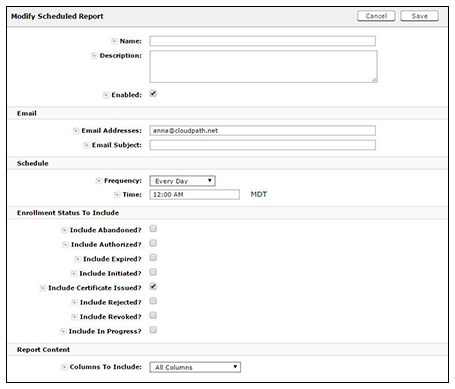Click the help icon beside Include Abandoned
Image resolution: width=455 pixels, height=389 pixels.
point(64,230)
